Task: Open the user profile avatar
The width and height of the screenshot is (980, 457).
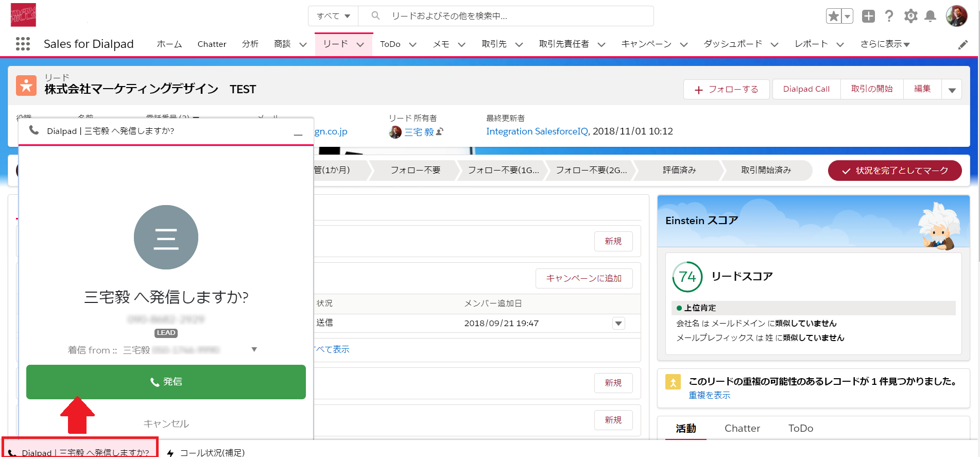Action: point(956,16)
